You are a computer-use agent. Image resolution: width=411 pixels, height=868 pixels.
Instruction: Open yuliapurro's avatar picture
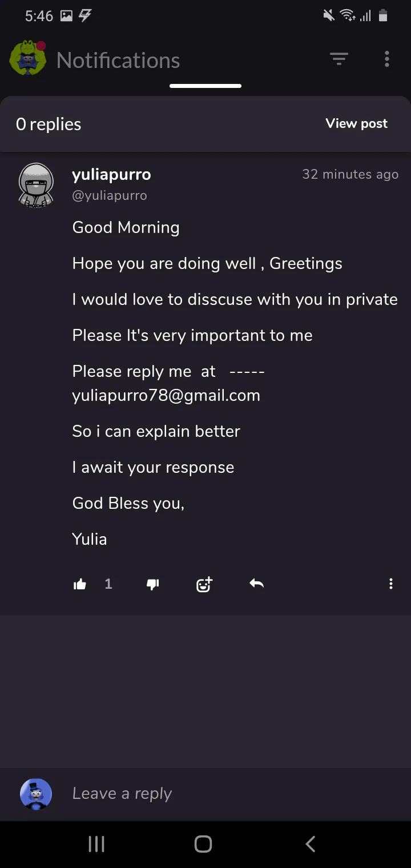tap(36, 184)
